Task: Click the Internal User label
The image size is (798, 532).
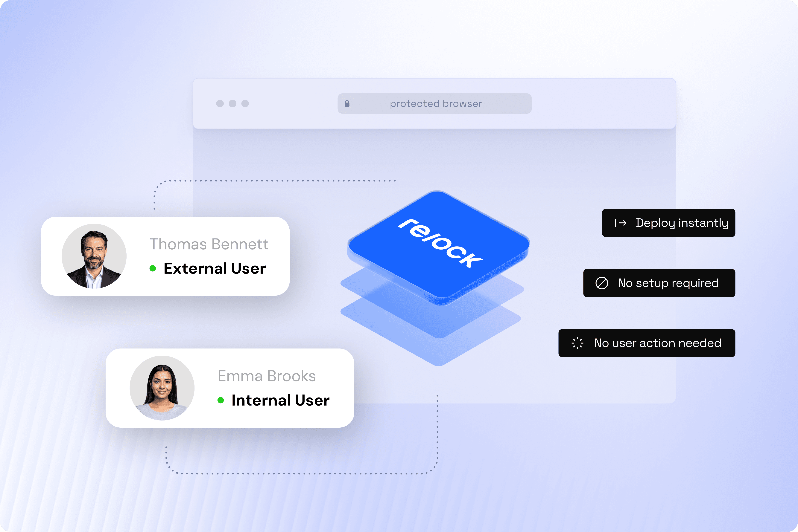Action: (x=280, y=400)
